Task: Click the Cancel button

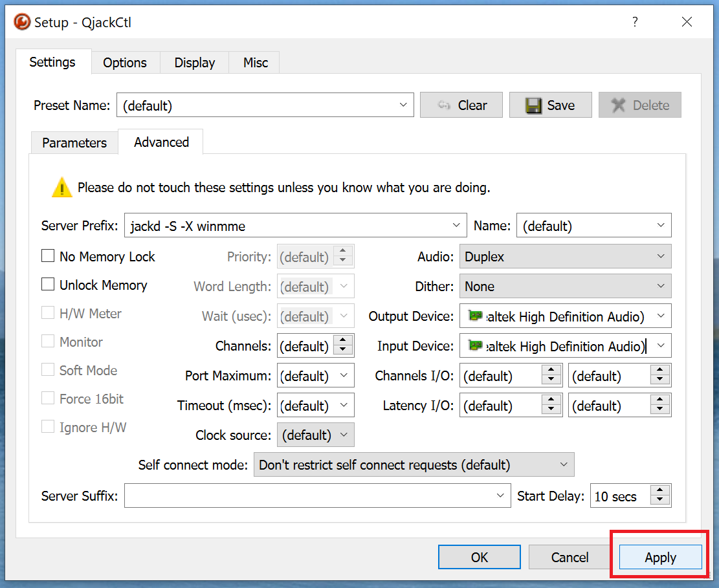Action: point(570,557)
